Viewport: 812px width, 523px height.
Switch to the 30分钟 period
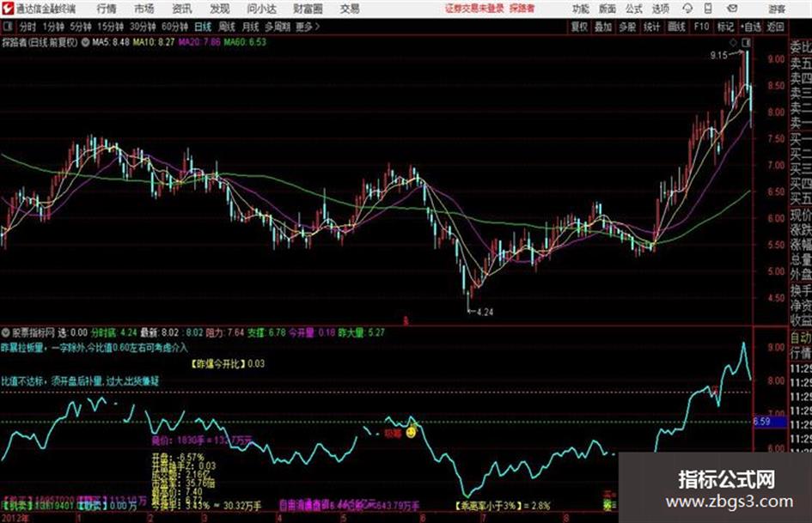143,27
